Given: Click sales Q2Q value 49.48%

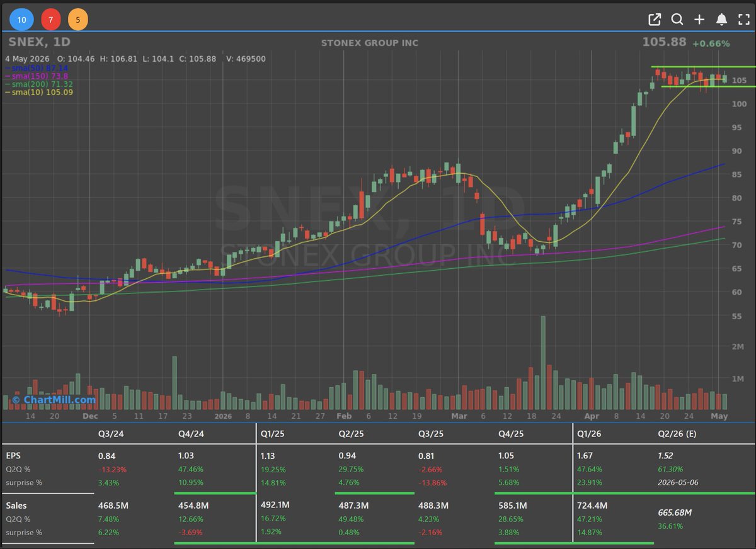Looking at the screenshot, I should tap(352, 519).
